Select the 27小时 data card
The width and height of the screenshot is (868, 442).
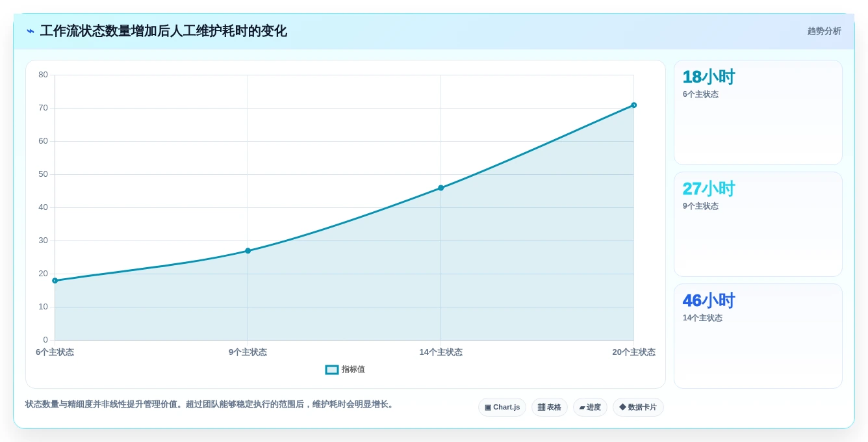(758, 224)
